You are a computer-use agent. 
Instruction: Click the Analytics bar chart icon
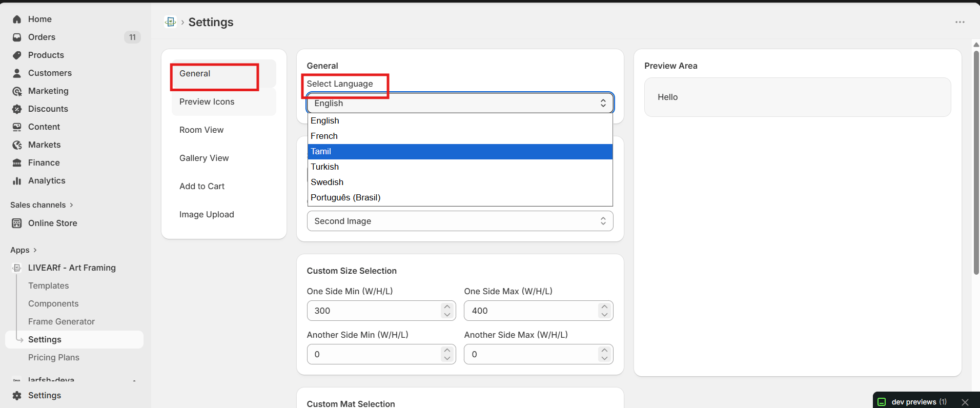pos(17,181)
